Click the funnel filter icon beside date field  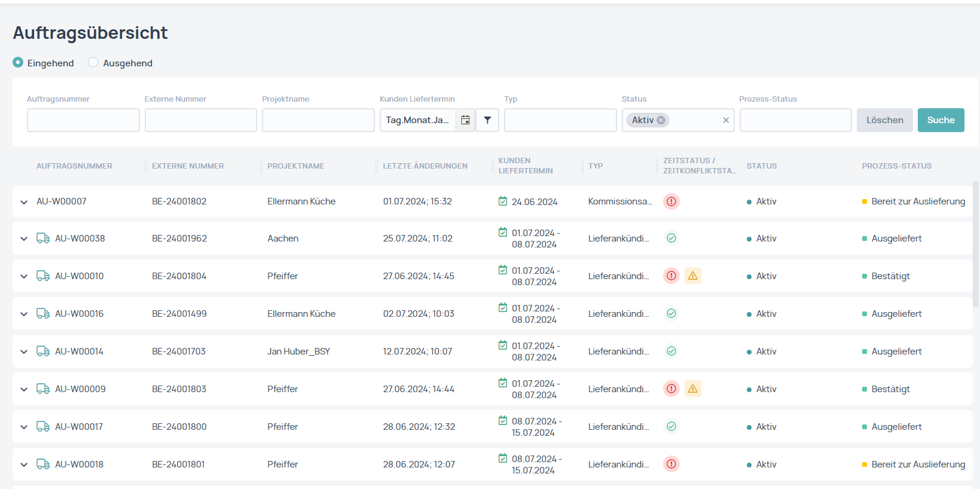[487, 120]
